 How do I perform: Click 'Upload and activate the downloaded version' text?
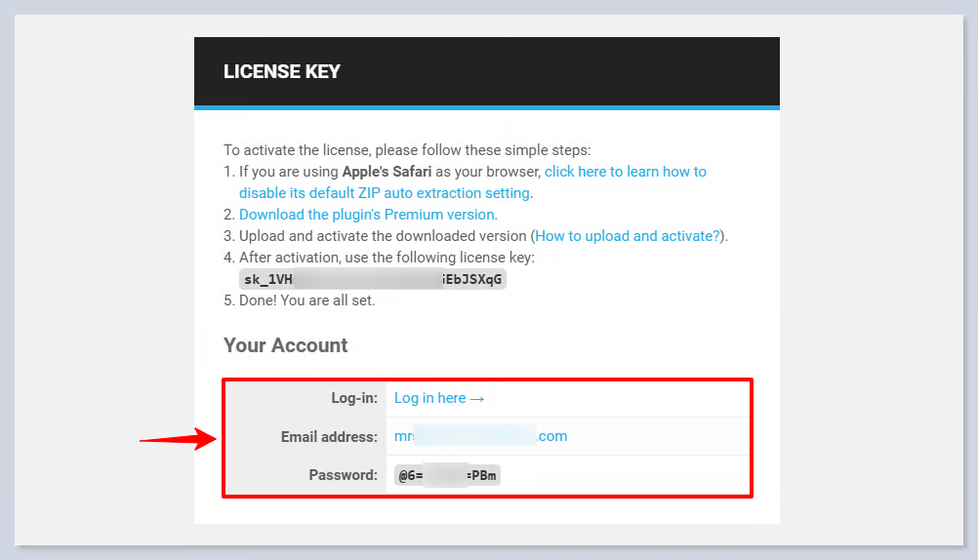(383, 236)
